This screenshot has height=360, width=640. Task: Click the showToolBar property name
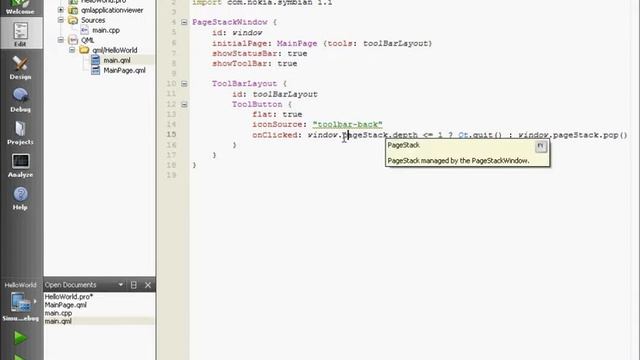240,64
